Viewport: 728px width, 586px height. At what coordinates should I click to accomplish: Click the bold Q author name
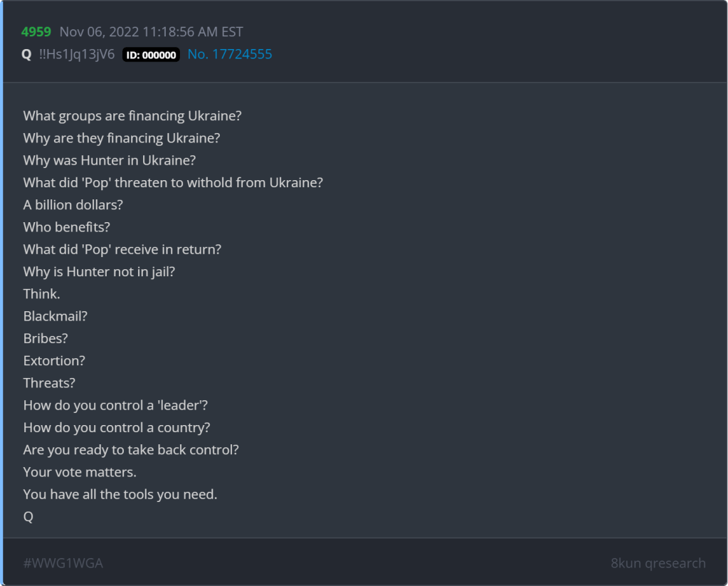click(x=26, y=54)
